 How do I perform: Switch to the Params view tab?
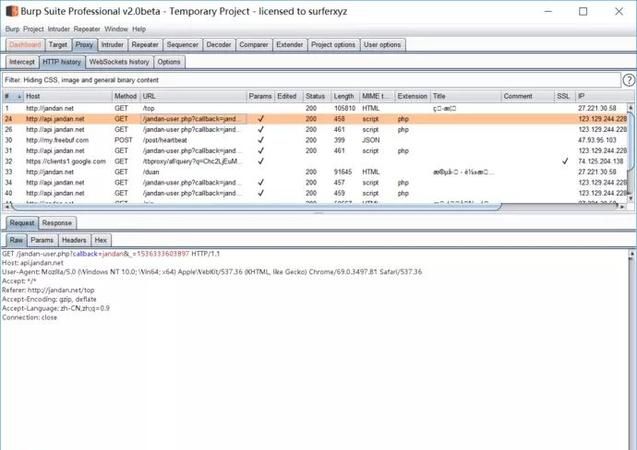[42, 240]
